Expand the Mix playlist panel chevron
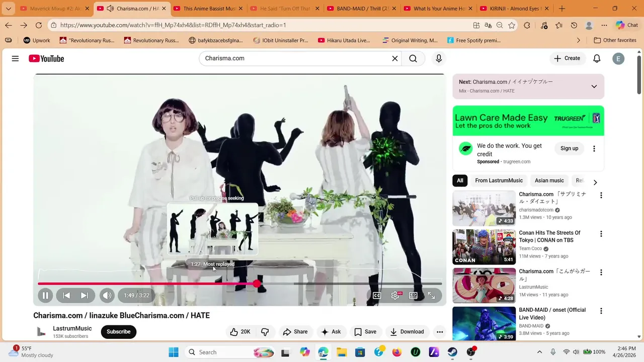 tap(594, 86)
